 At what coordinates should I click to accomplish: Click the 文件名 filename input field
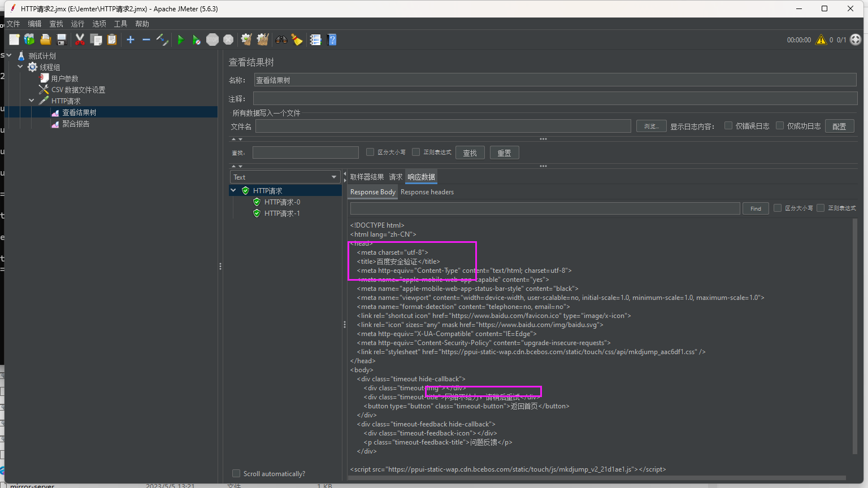[443, 126]
